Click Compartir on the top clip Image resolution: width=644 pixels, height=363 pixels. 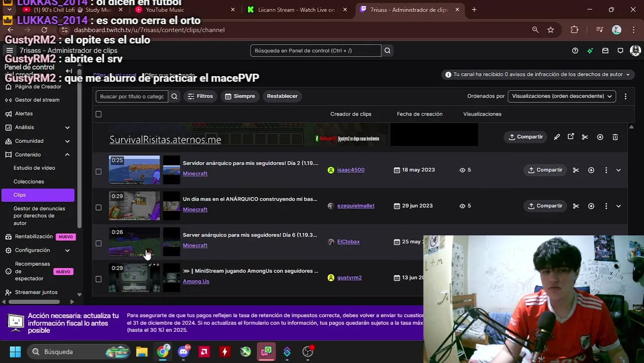526,137
